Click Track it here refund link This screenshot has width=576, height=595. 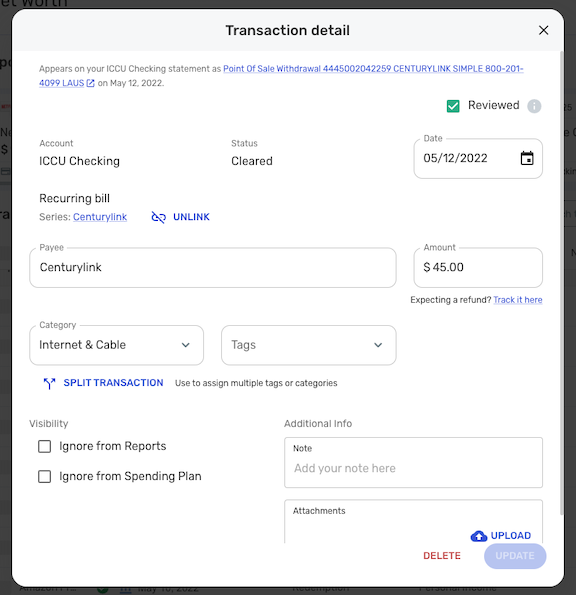point(518,300)
